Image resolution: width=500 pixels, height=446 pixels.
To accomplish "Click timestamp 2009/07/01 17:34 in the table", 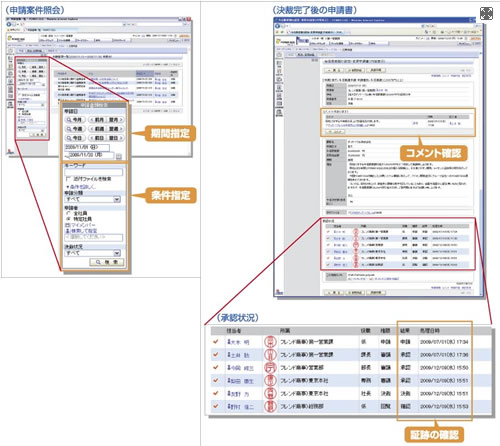I will pyautogui.click(x=444, y=342).
